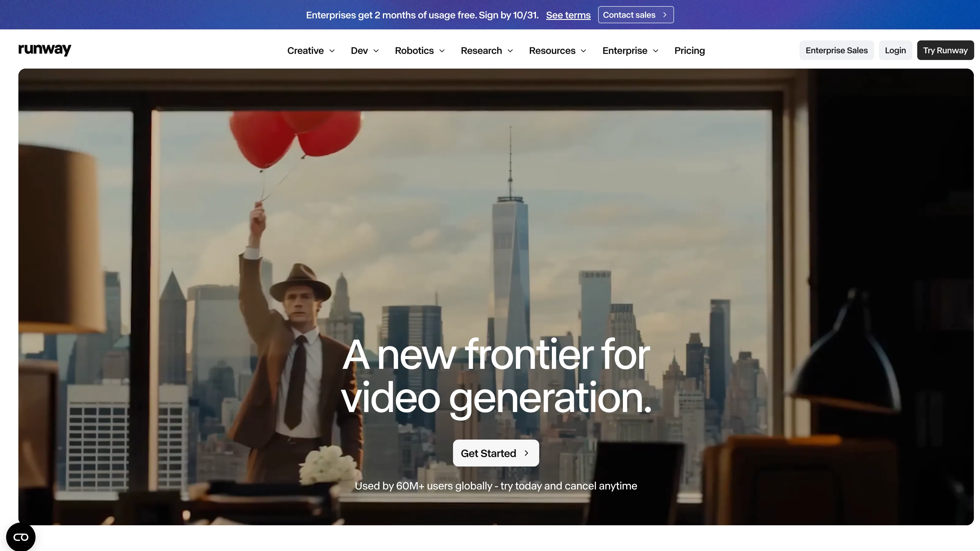Click the Enterprise Sales button

coord(836,50)
